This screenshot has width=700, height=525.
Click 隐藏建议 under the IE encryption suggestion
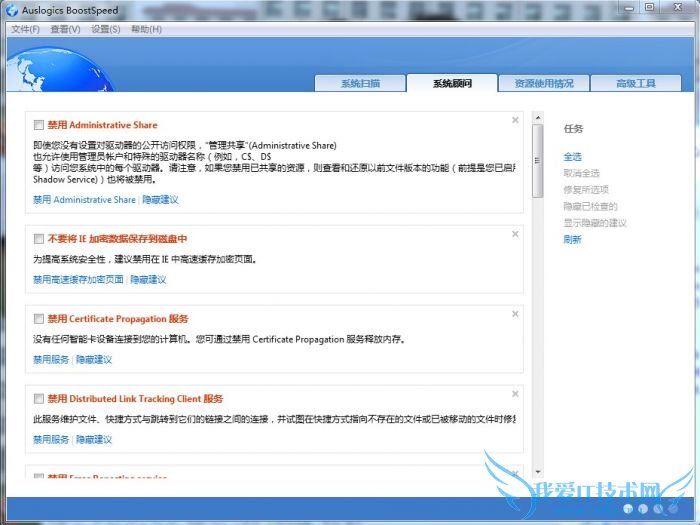[148, 279]
